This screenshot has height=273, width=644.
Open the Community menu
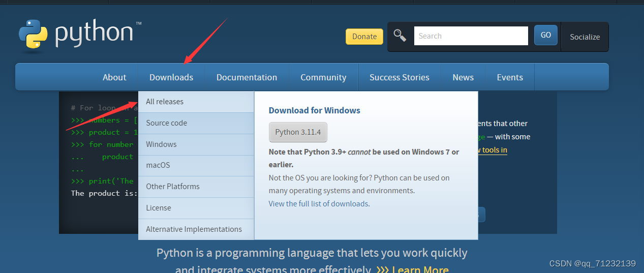pos(323,77)
